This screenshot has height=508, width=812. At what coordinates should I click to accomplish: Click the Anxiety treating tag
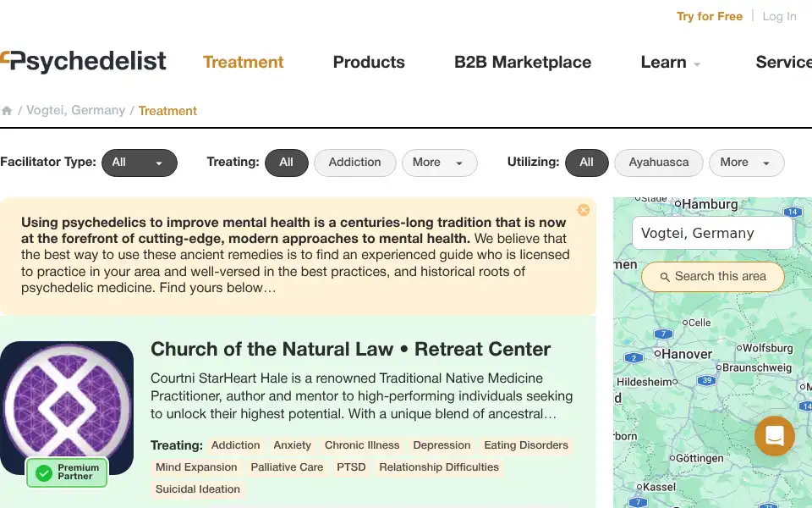coord(292,445)
